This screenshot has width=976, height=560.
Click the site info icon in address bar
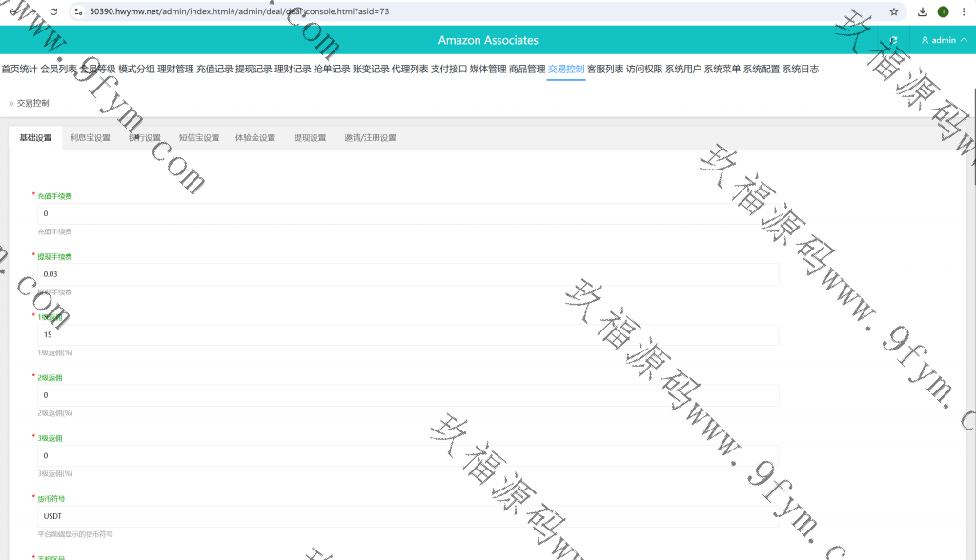(x=78, y=11)
